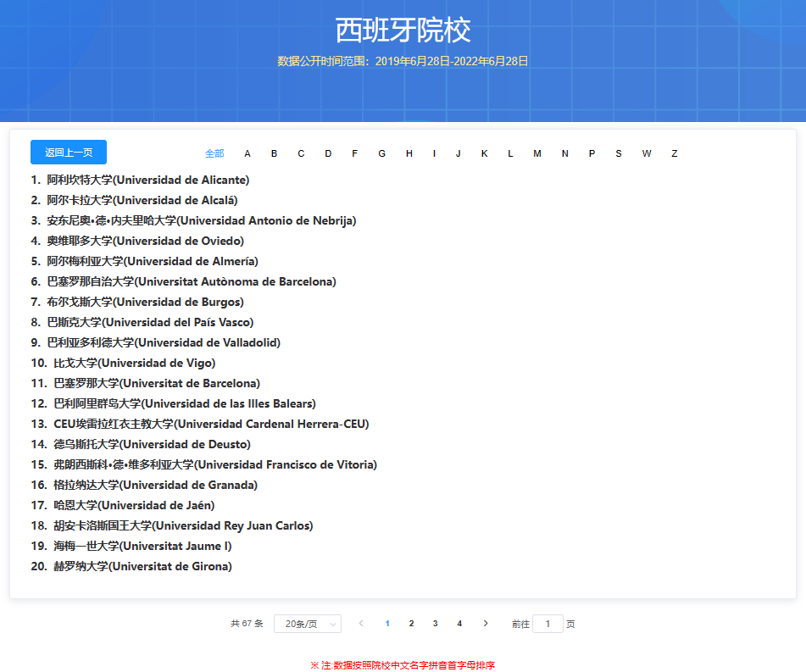Filter universities by letter B

(274, 153)
